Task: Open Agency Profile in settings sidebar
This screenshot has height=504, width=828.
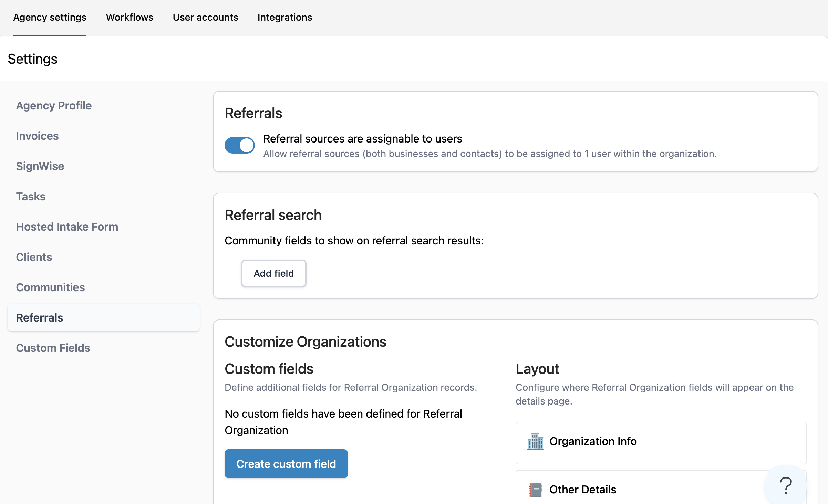Action: (x=54, y=106)
